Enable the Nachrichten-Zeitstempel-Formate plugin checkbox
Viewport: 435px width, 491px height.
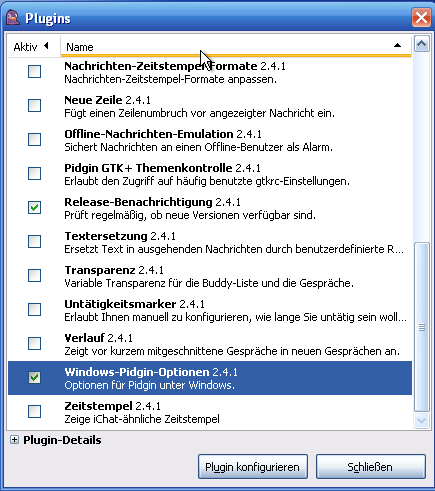tap(34, 72)
